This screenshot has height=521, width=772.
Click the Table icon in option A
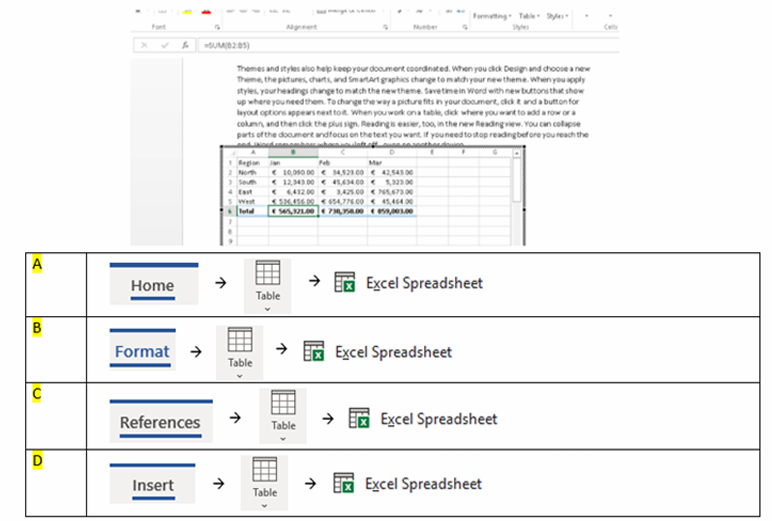[265, 277]
